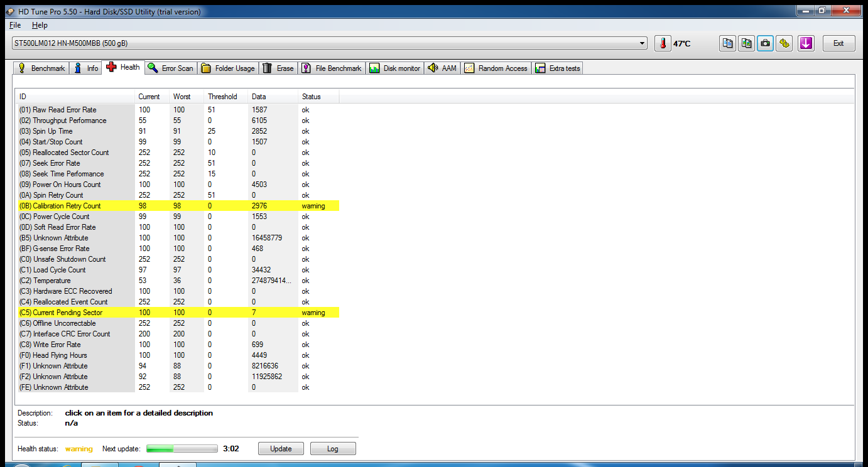Select the (04) Start/Stop Count row
The image size is (868, 467).
click(x=178, y=142)
